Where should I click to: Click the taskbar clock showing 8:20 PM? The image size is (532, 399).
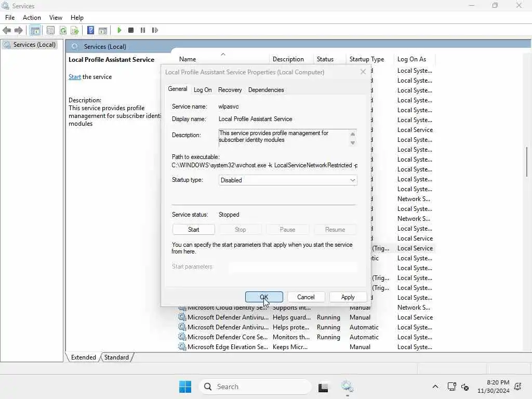pos(494,387)
